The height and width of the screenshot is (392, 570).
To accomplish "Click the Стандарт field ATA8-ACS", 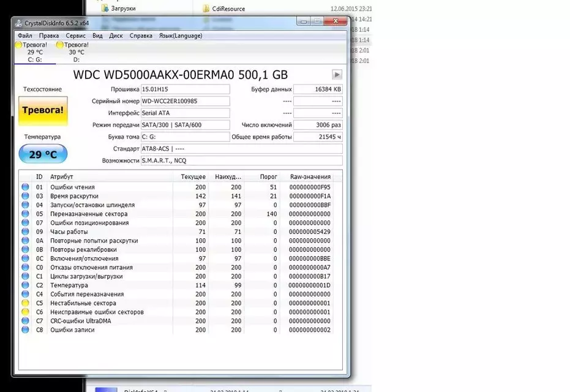I will pyautogui.click(x=242, y=149).
